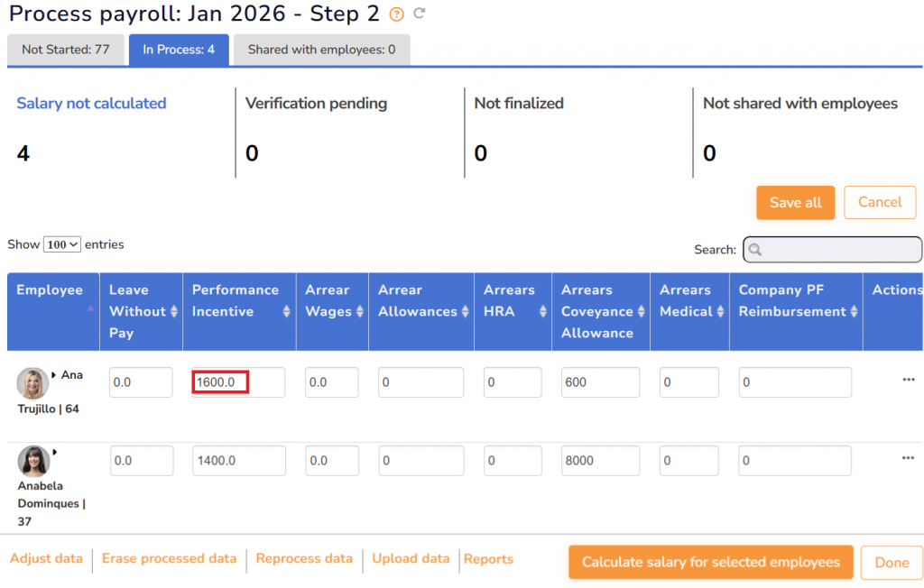Screen dimensions: 924x588
Task: Open actions menu for Anabela Dominques
Action: point(908,459)
